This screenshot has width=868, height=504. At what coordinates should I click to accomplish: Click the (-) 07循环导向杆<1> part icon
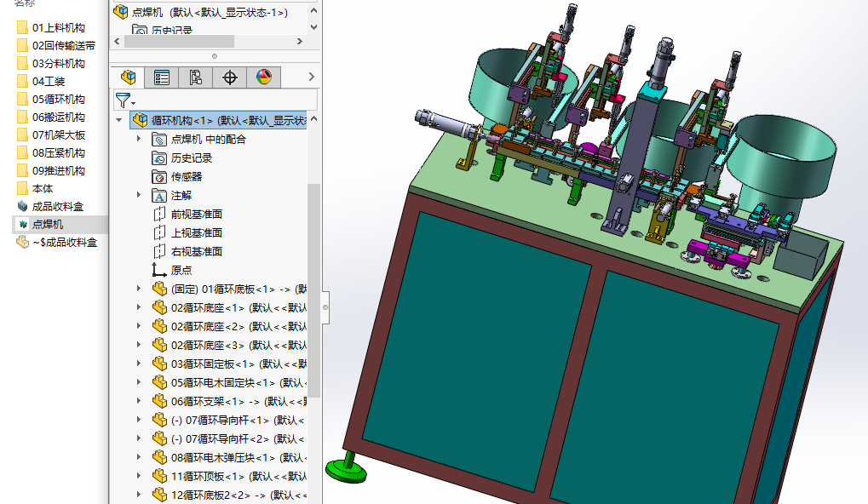[159, 420]
